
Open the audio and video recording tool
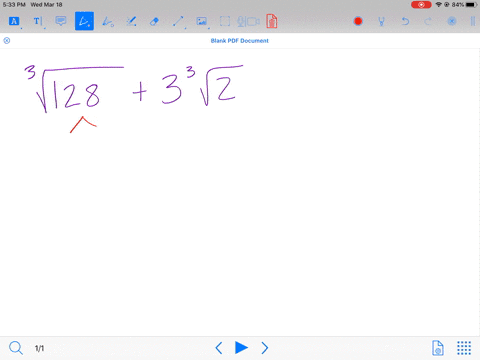pyautogui.click(x=248, y=22)
